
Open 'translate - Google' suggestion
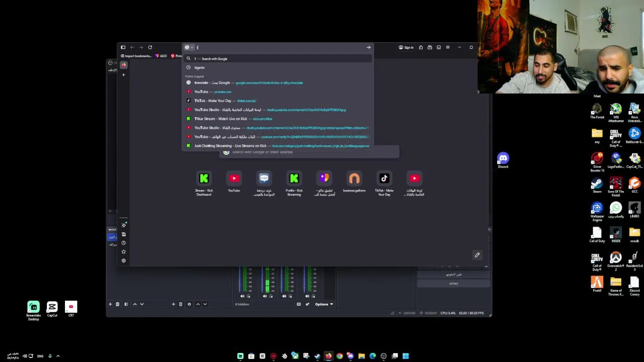[x=278, y=82]
